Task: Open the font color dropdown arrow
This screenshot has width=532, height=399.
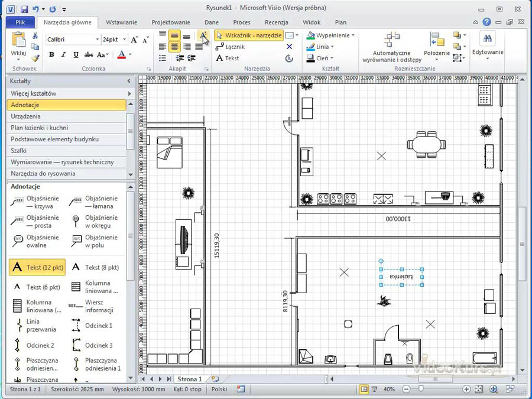Action: point(130,54)
